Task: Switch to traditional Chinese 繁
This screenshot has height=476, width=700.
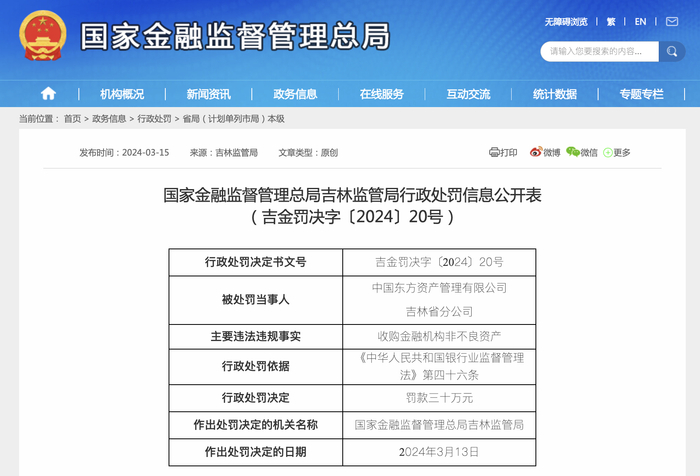Action: [x=611, y=22]
